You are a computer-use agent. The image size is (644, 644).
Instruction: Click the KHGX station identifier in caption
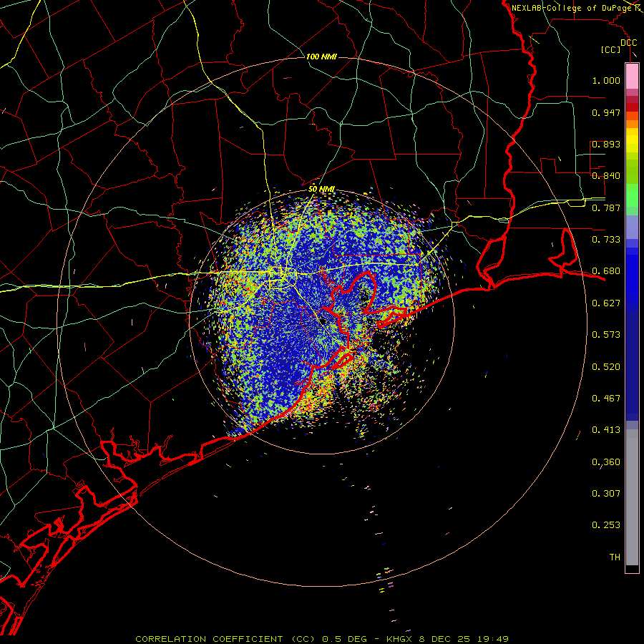pyautogui.click(x=399, y=639)
